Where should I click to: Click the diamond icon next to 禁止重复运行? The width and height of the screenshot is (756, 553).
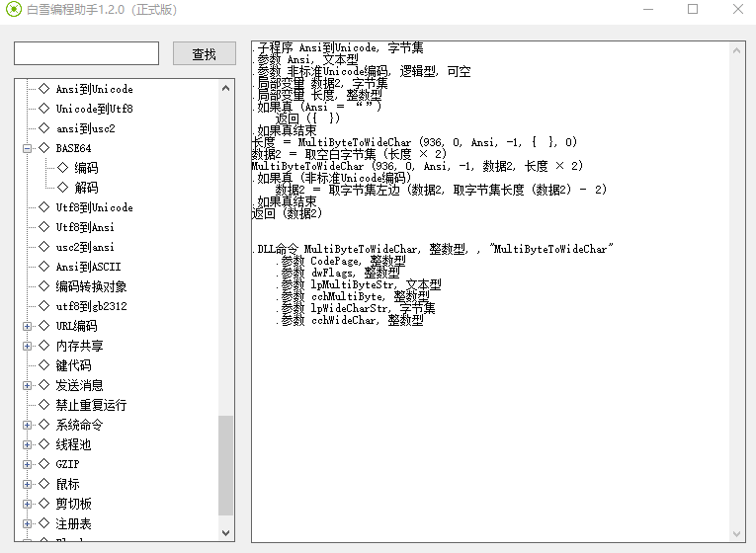tap(43, 405)
